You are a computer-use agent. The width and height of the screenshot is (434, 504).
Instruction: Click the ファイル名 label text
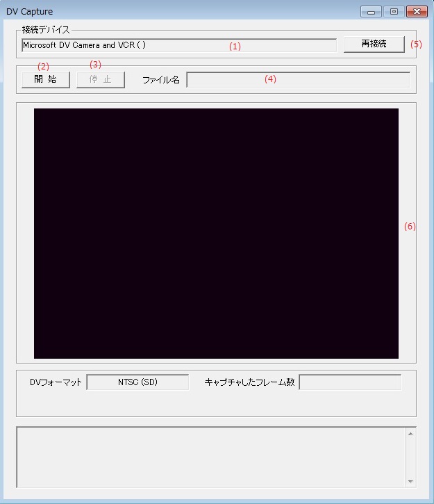[161, 80]
